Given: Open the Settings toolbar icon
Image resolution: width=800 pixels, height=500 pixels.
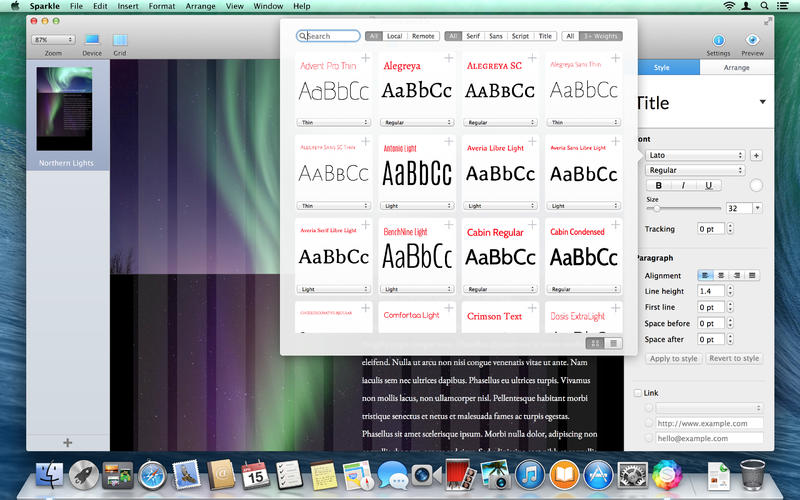Looking at the screenshot, I should tap(718, 40).
